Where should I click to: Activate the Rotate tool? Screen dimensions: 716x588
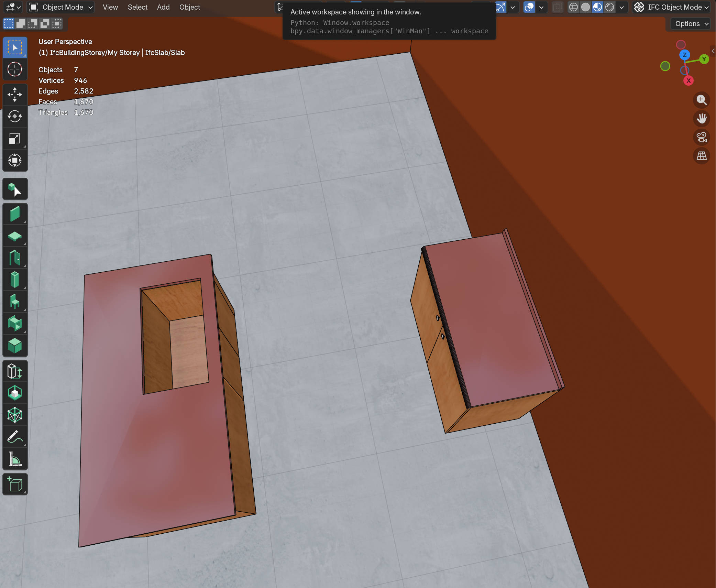pyautogui.click(x=15, y=116)
